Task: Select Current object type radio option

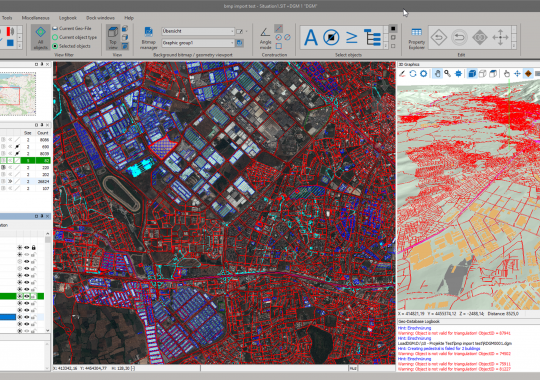Action: (x=74, y=37)
